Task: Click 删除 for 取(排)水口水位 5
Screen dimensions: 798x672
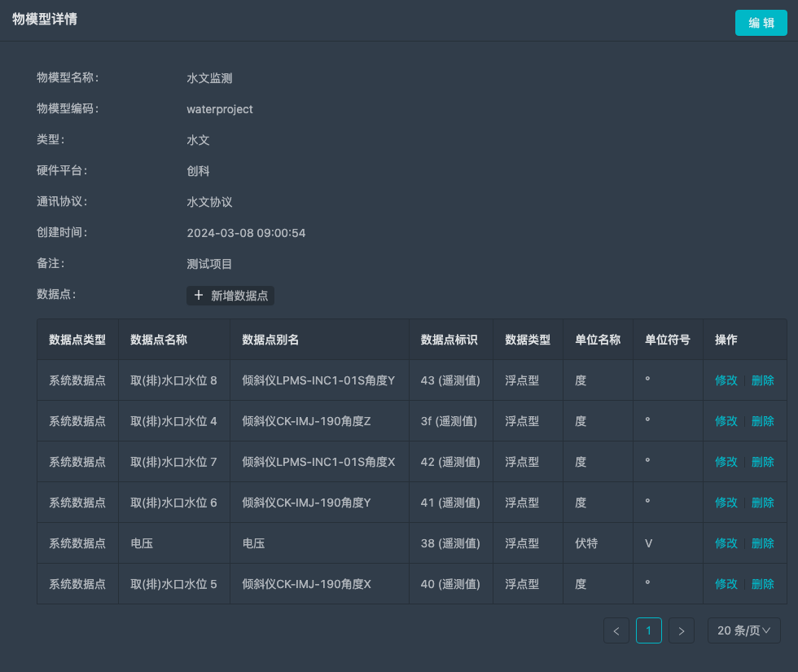Action: pyautogui.click(x=763, y=584)
